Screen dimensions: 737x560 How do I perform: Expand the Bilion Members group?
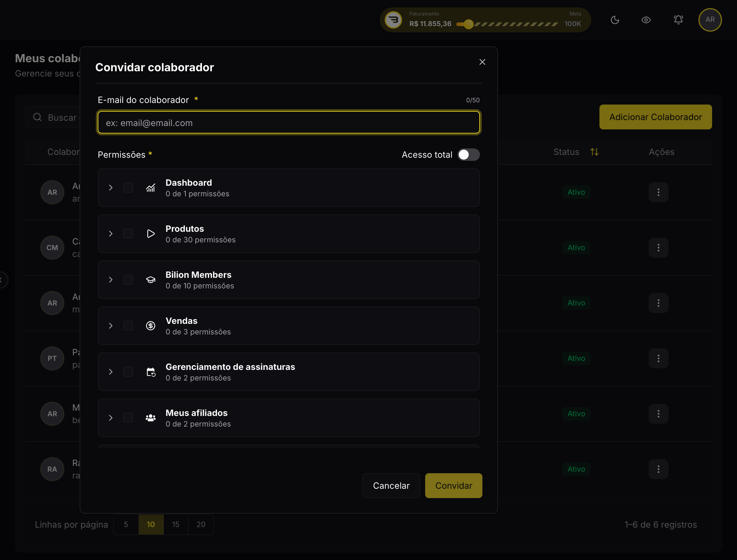click(111, 280)
